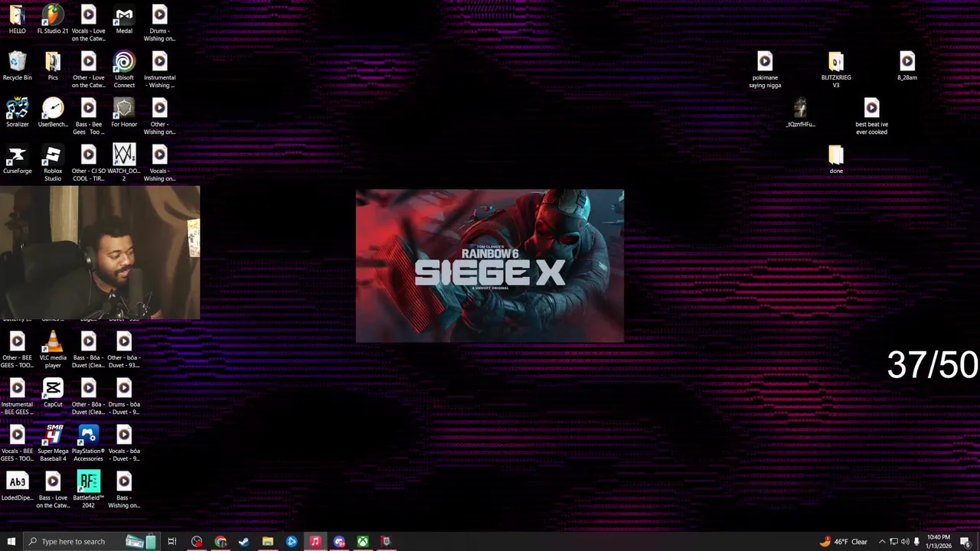Open the notification center icon
Image resolution: width=980 pixels, height=551 pixels.
(x=965, y=542)
